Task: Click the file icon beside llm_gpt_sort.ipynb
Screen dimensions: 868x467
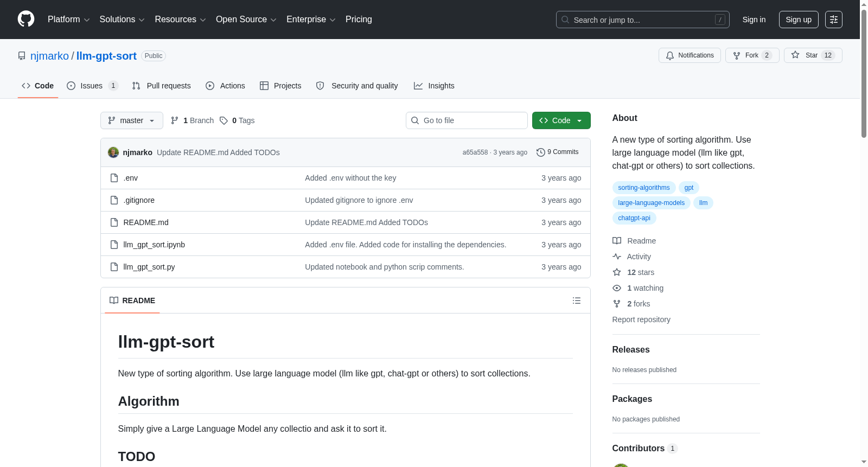Action: click(114, 245)
